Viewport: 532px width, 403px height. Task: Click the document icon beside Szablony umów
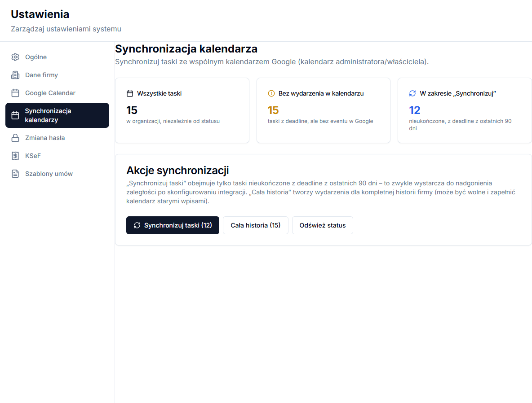coord(15,174)
